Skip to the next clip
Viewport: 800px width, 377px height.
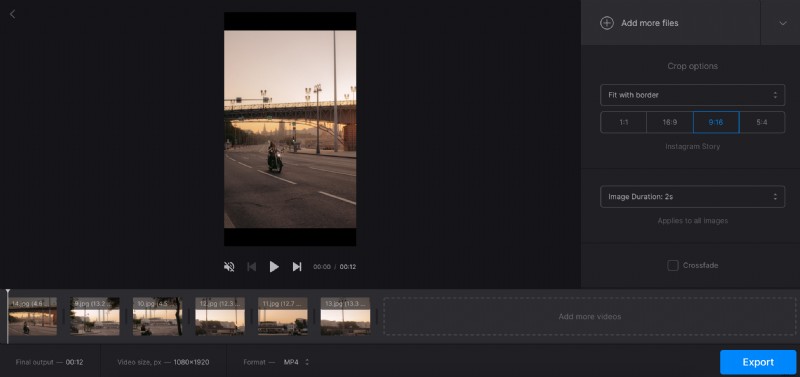(296, 266)
